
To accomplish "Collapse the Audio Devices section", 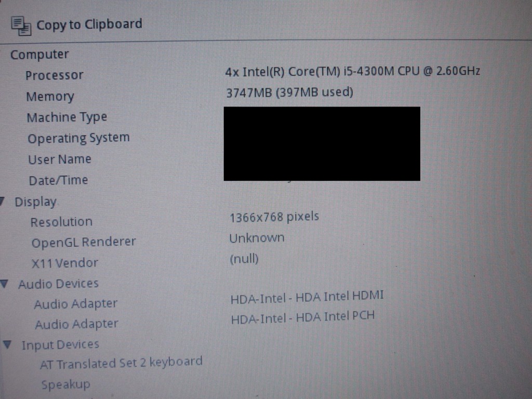I will [x=5, y=284].
